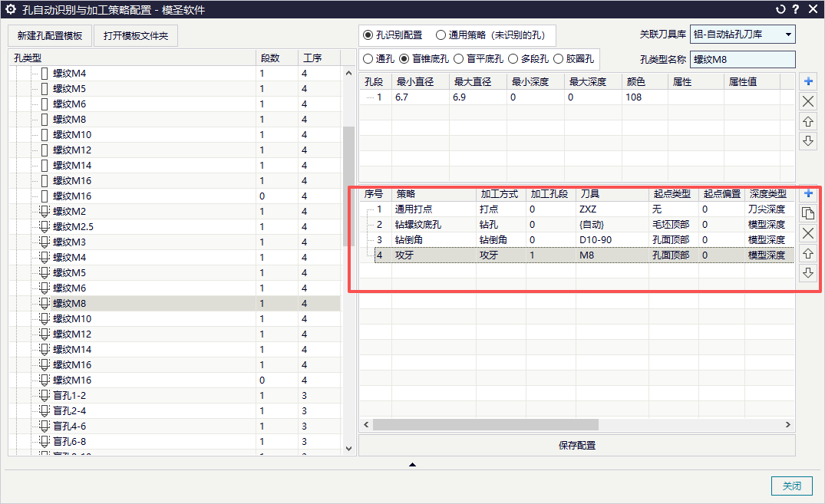Open 关联刀具库 dropdown 铝-自动钻孔刀库
This screenshot has width=825, height=504.
(742, 35)
